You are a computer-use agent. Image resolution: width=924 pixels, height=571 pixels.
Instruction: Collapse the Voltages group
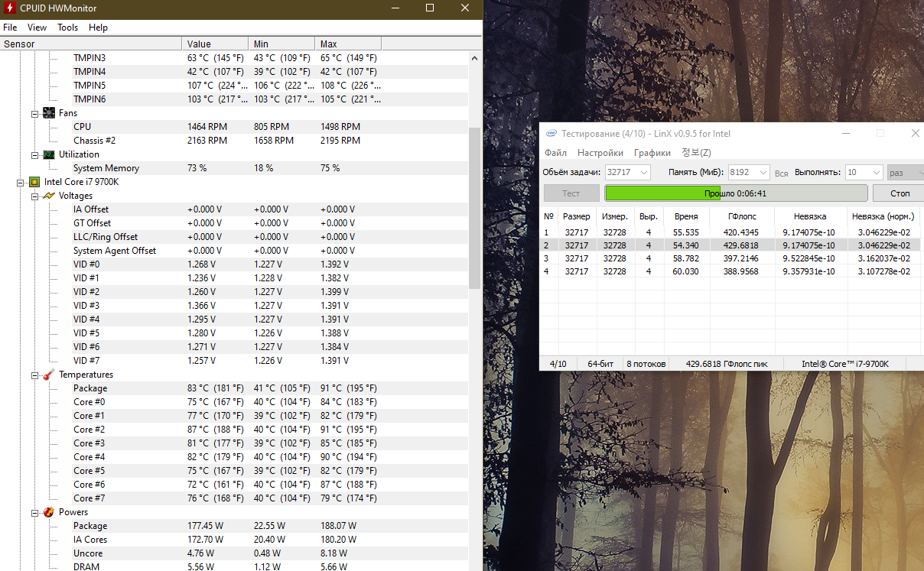click(x=34, y=196)
